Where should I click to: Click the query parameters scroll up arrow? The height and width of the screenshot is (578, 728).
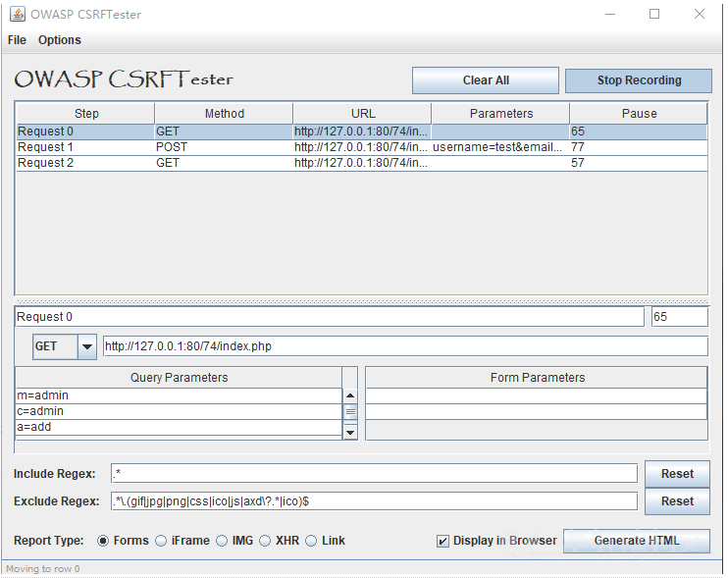click(350, 396)
